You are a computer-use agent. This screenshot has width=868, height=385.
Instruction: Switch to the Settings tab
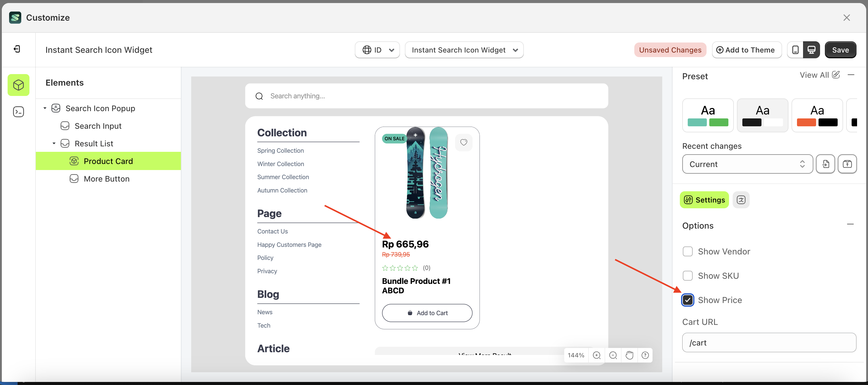pos(704,199)
